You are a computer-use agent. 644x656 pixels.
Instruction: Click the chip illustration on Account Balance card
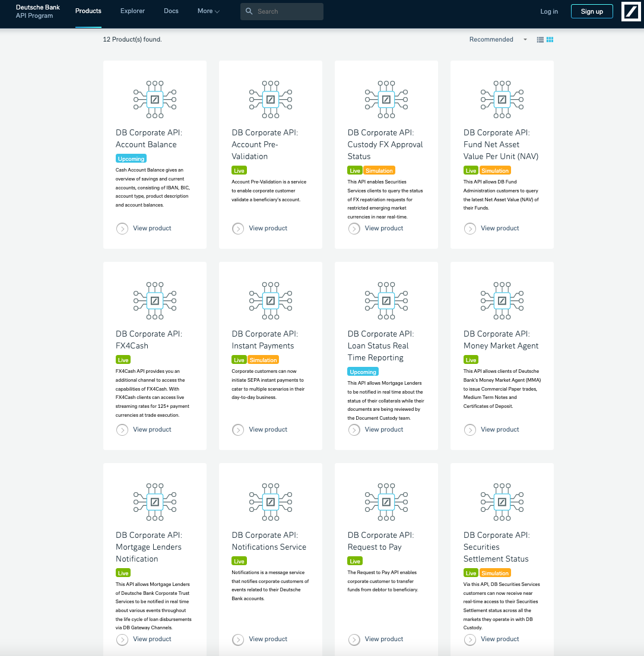coord(154,100)
